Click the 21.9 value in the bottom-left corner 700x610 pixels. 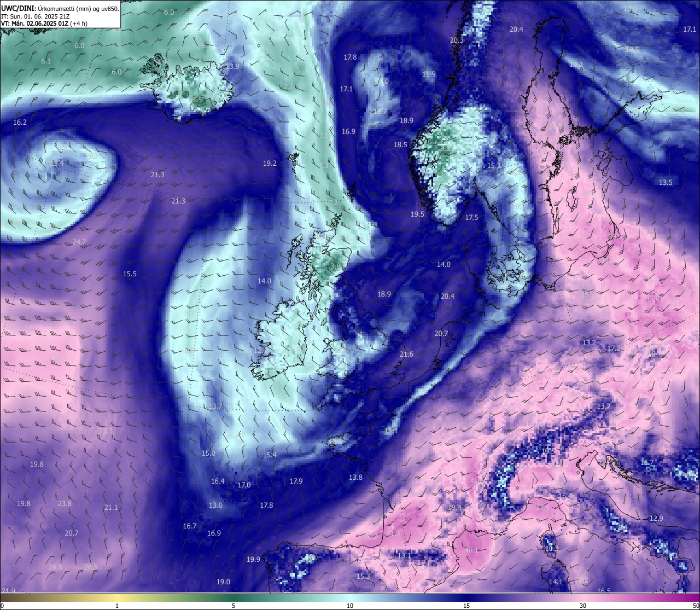pos(8,590)
